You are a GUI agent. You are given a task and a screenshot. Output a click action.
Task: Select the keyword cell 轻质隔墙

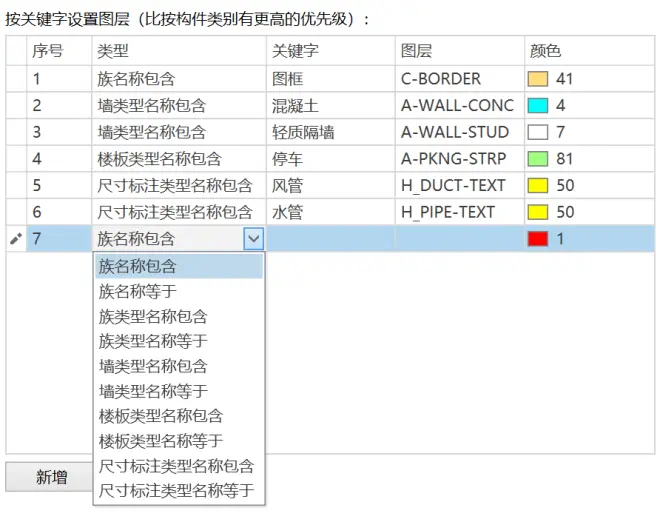331,132
